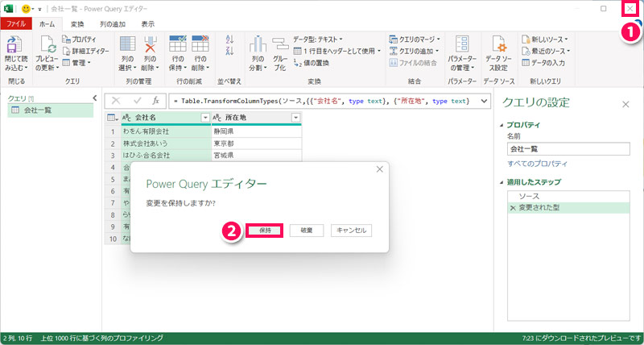Open the クエリのマージ dropdown

pyautogui.click(x=415, y=39)
